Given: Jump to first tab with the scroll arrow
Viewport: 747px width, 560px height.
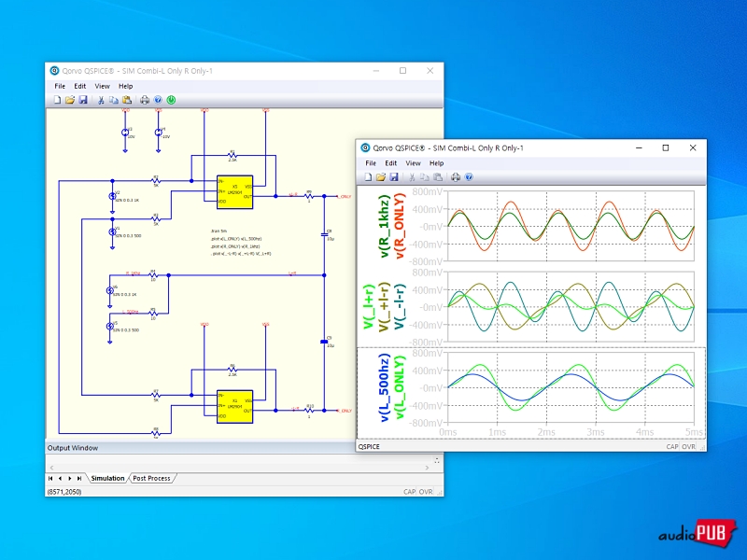Looking at the screenshot, I should tap(50, 478).
